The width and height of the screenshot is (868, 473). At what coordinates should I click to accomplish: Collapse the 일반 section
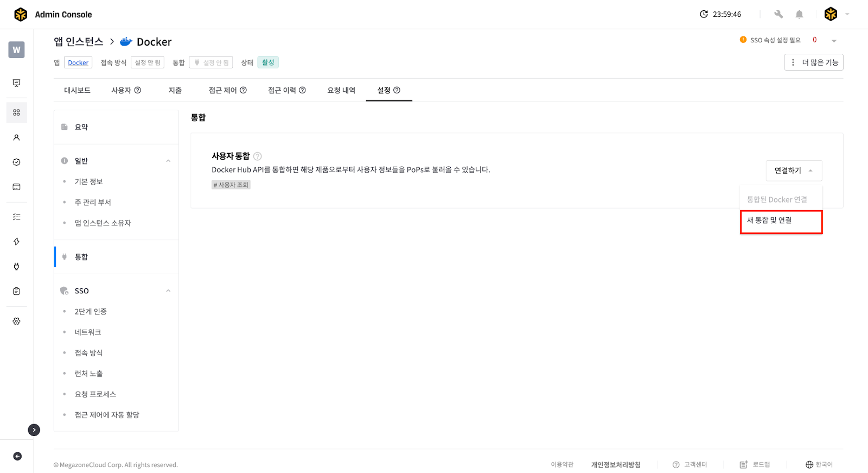click(x=168, y=161)
